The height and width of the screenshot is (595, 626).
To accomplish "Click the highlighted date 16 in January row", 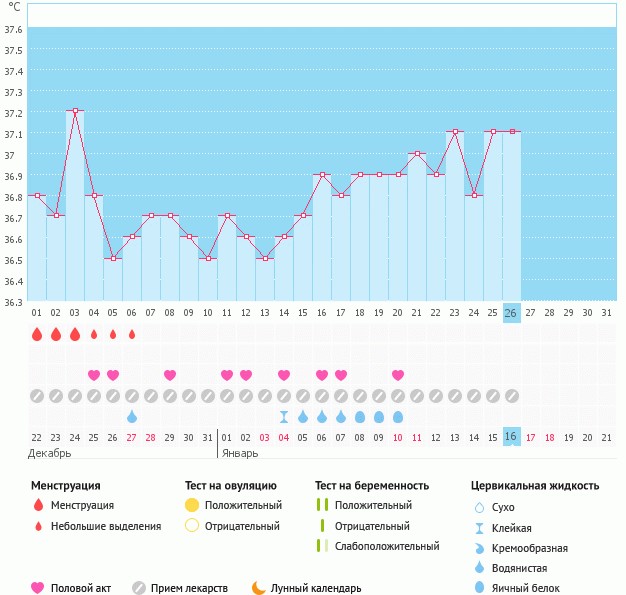I will pyautogui.click(x=511, y=437).
